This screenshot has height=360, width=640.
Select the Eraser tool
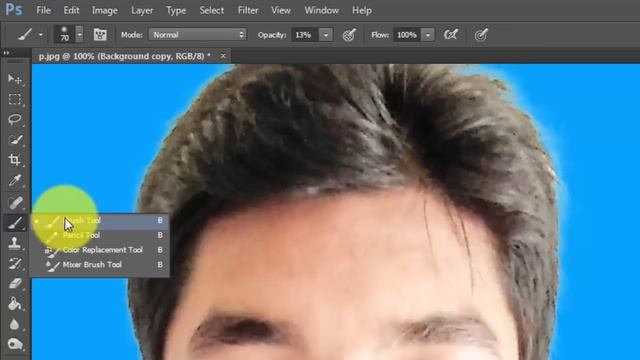(15, 283)
